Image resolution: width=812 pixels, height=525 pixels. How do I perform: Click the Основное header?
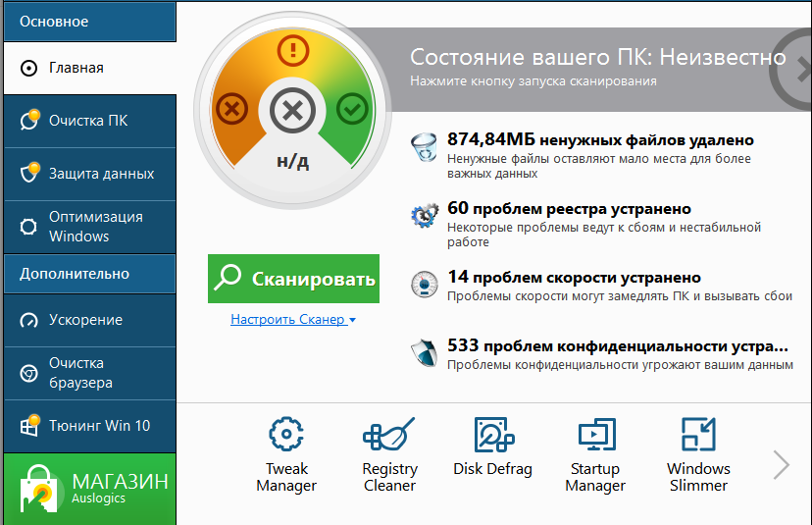[89, 22]
